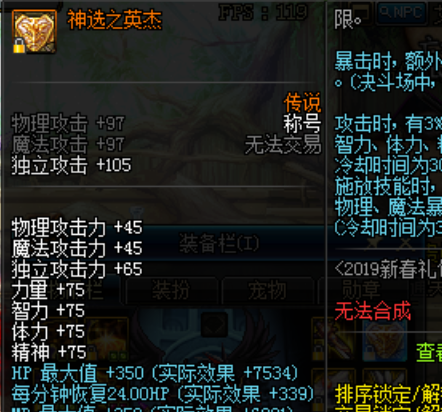442x412 pixels.
Task: Click the window icon beside NPC button
Action: click(361, 12)
